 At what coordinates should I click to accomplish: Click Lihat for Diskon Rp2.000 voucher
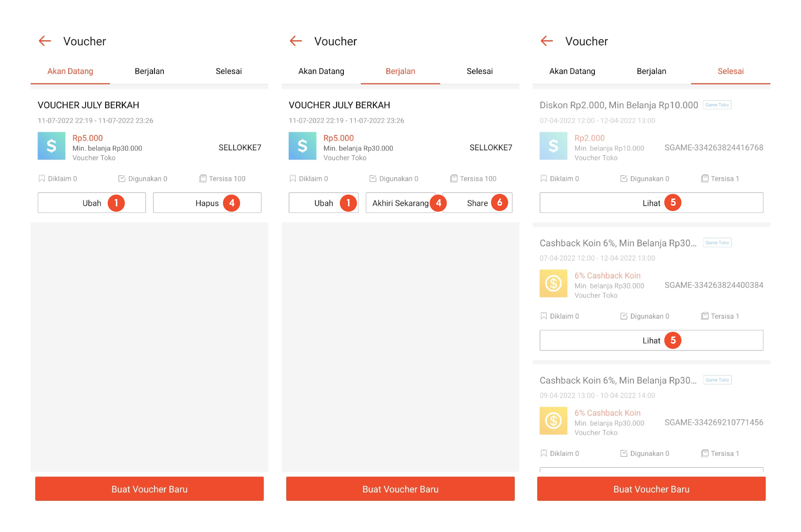651,203
